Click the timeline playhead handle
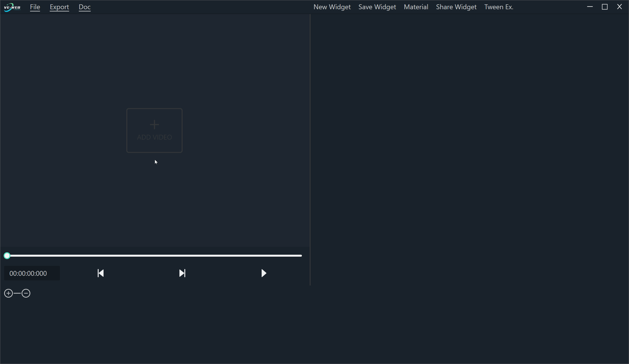Image resolution: width=629 pixels, height=364 pixels. (x=7, y=255)
